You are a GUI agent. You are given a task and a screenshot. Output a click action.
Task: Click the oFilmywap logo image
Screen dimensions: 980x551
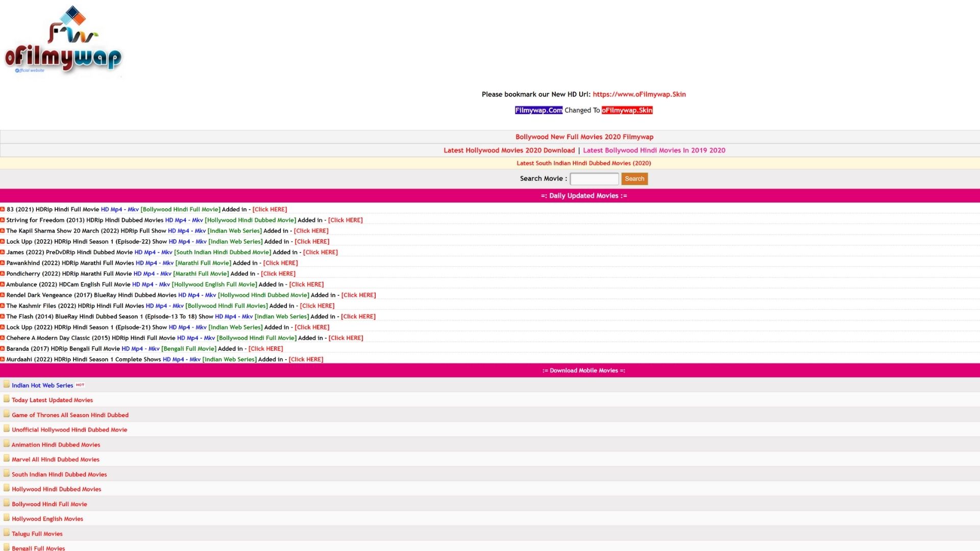point(63,40)
